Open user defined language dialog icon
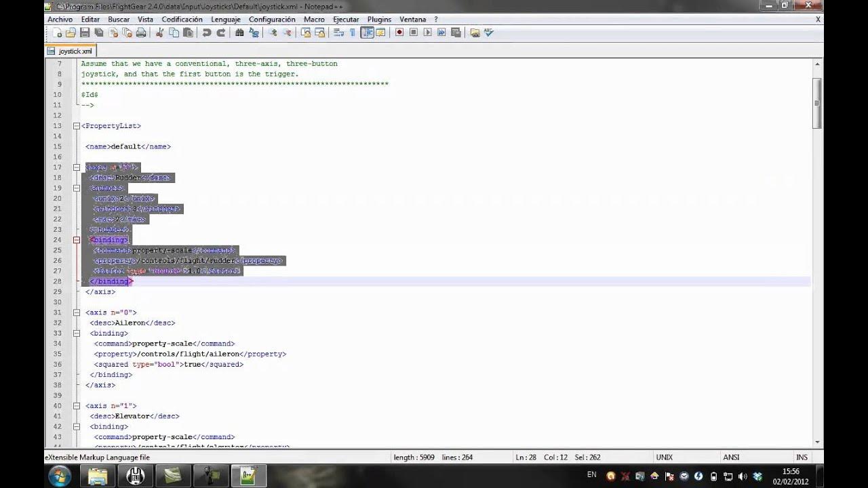Viewport: 868px width, 488px height. 380,33
